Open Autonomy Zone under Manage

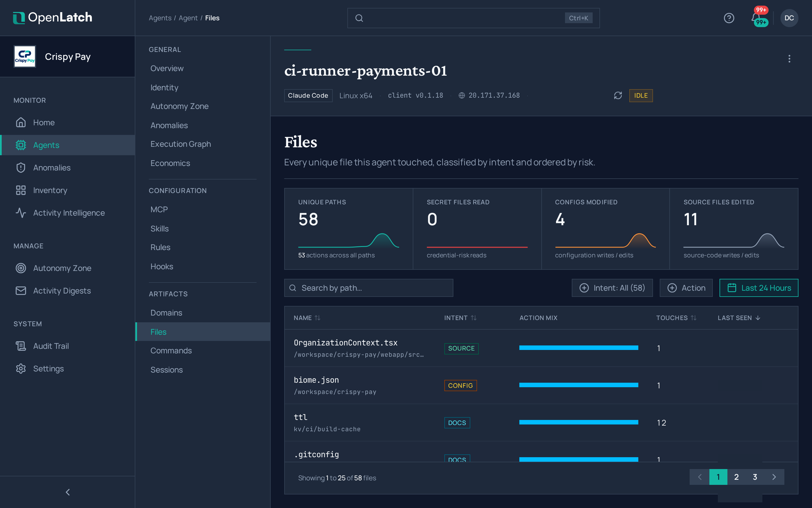point(67,268)
